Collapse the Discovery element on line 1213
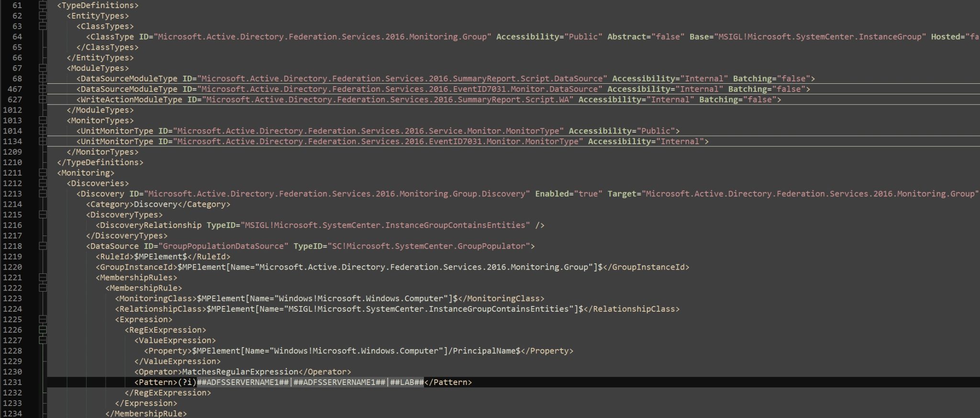This screenshot has height=418, width=980. [x=43, y=194]
